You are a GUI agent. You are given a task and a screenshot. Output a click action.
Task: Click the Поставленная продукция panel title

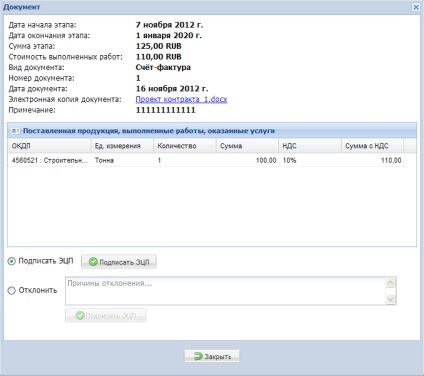click(149, 131)
